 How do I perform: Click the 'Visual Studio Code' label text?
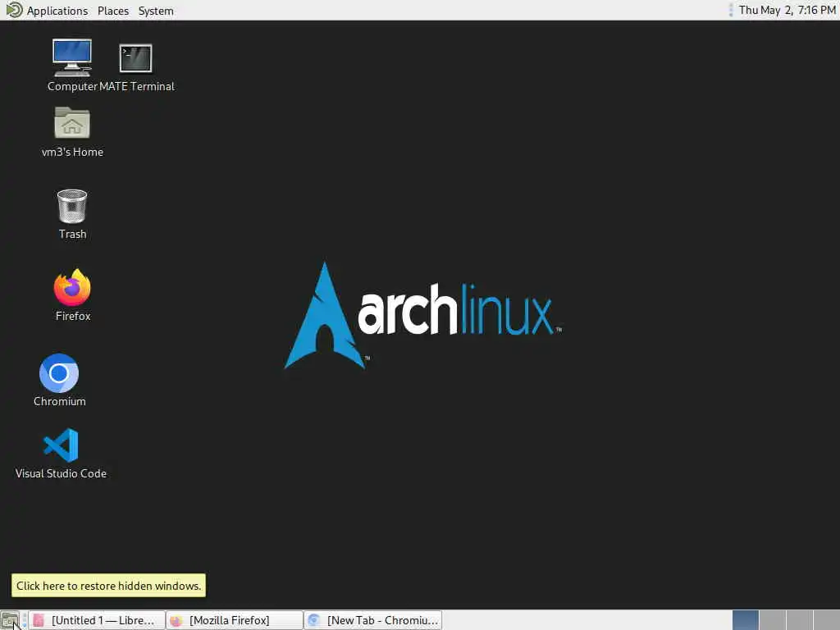[x=61, y=473]
